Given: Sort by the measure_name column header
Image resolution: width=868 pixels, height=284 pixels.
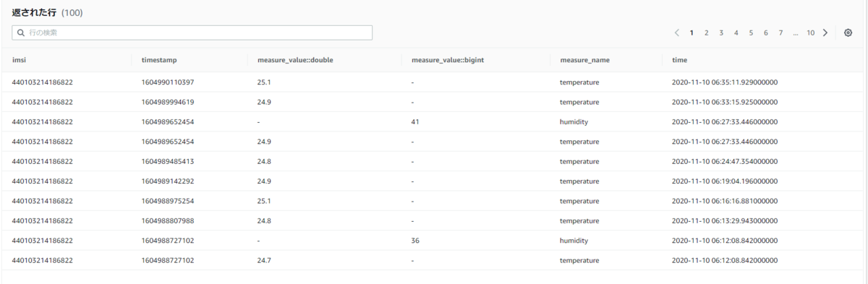Looking at the screenshot, I should click(x=584, y=60).
